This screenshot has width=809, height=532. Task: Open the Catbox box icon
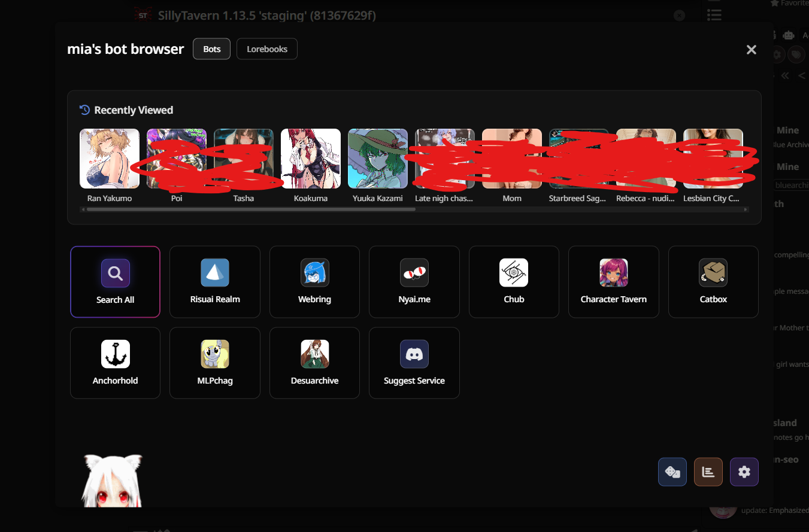[x=713, y=273]
